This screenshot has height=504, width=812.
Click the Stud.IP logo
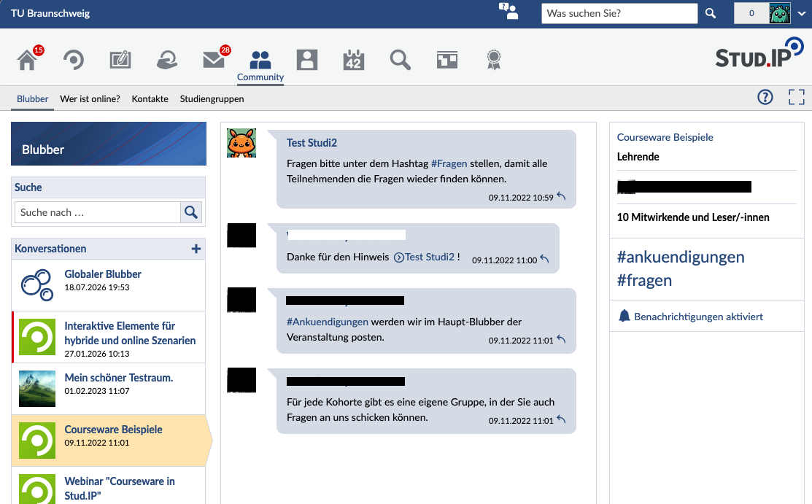759,53
